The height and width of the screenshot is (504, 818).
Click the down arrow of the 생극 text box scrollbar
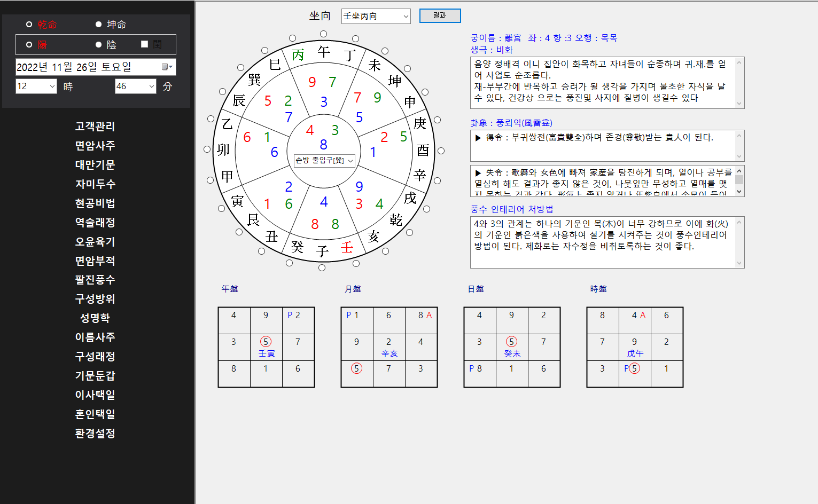[739, 104]
